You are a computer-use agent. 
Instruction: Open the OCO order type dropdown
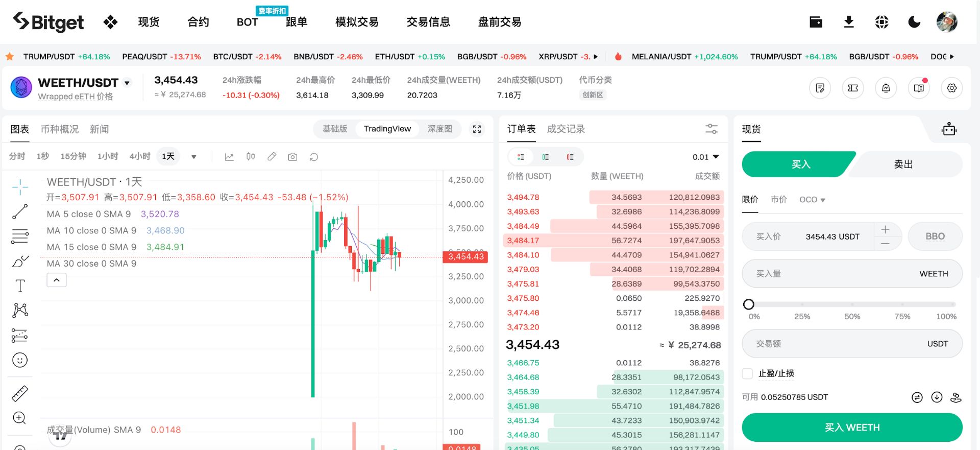812,200
